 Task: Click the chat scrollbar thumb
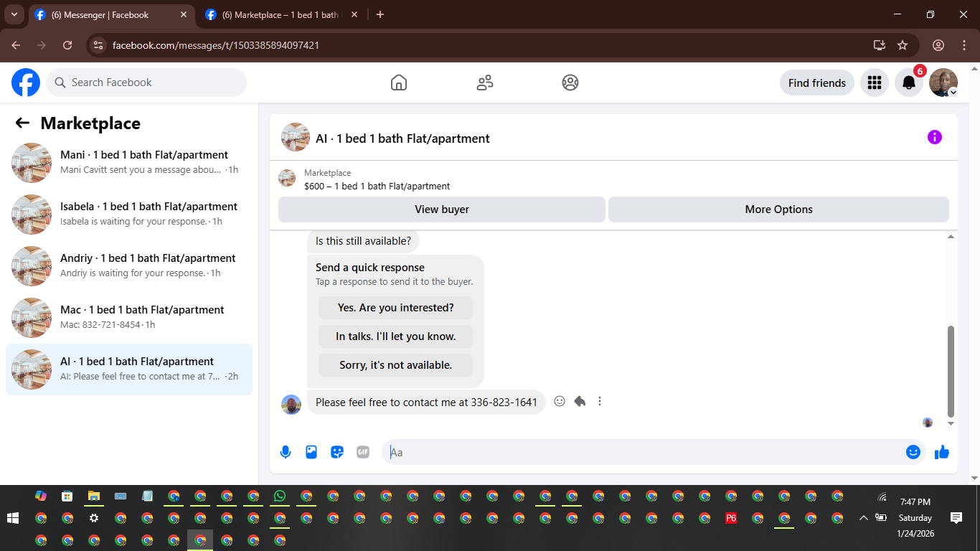pyautogui.click(x=951, y=372)
